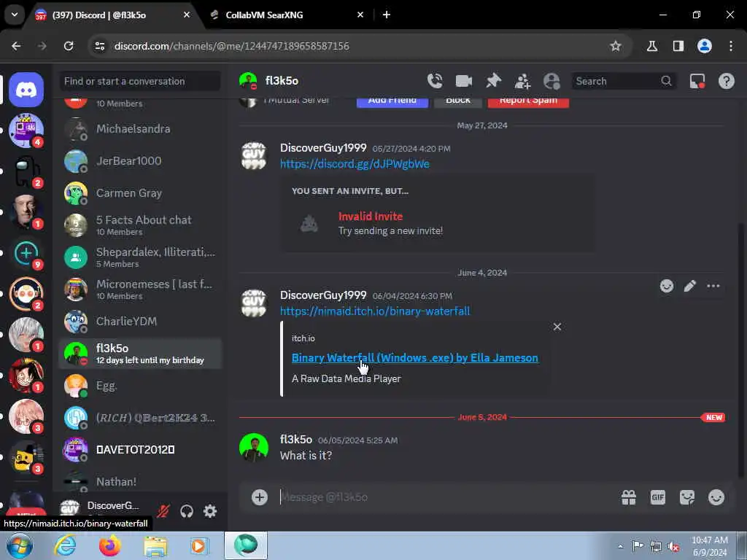The image size is (747, 560).
Task: Open server with 4 notifications badge
Action: coord(26,130)
